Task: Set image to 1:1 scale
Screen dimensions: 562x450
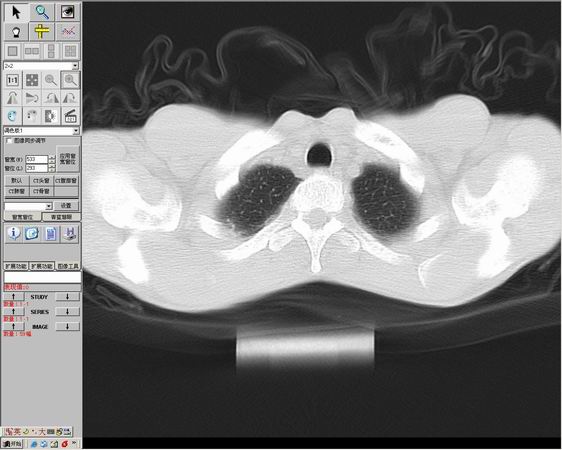Action: click(x=13, y=80)
